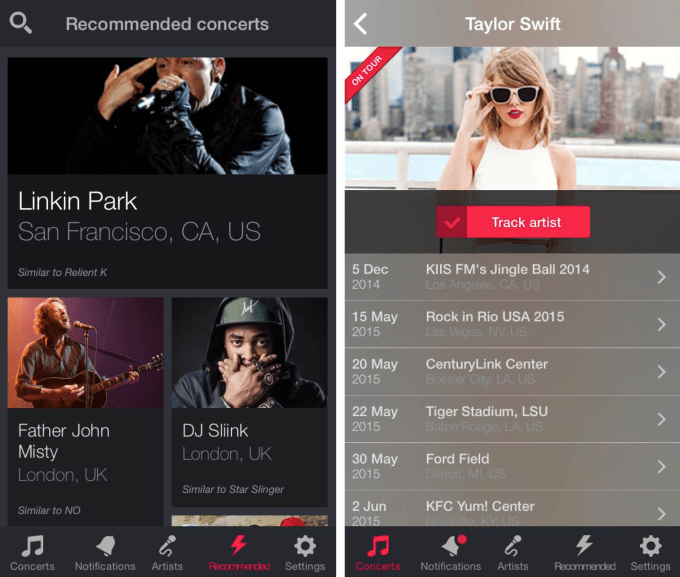Expand KIIS FM's Jingle Ball 2014 chevron
Viewport: 680px width, 577px height.
tap(661, 277)
